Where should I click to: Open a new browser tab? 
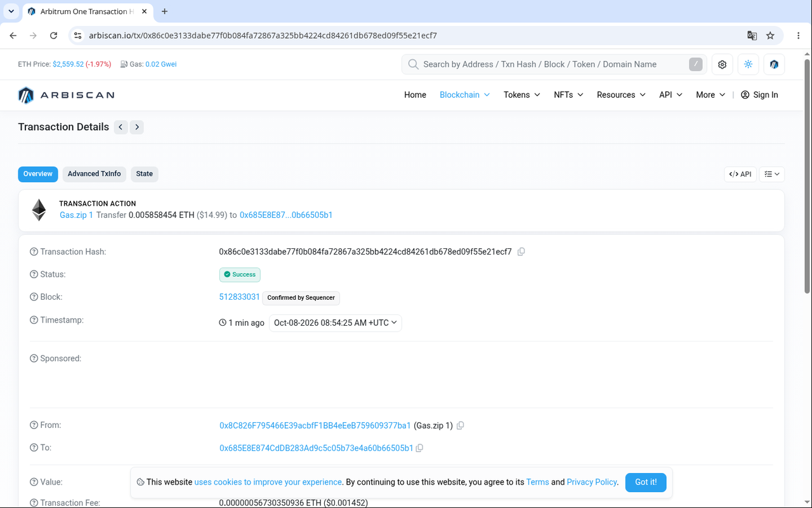tap(165, 11)
